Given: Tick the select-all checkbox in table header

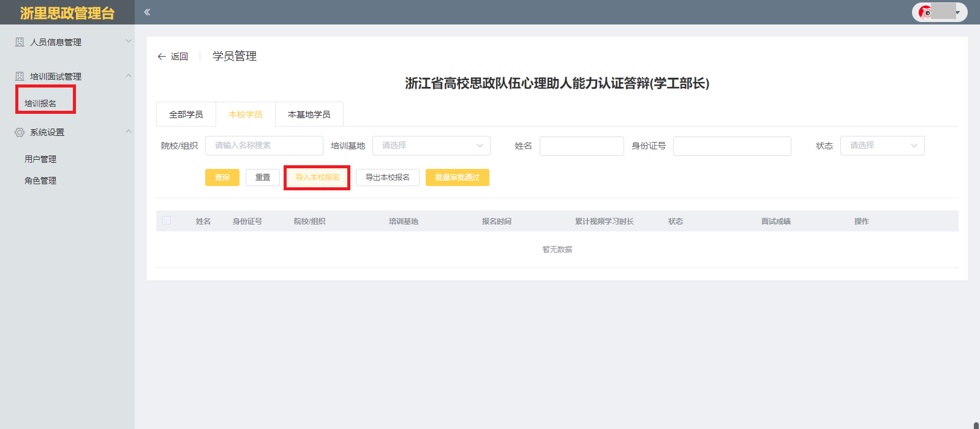Looking at the screenshot, I should coord(167,221).
